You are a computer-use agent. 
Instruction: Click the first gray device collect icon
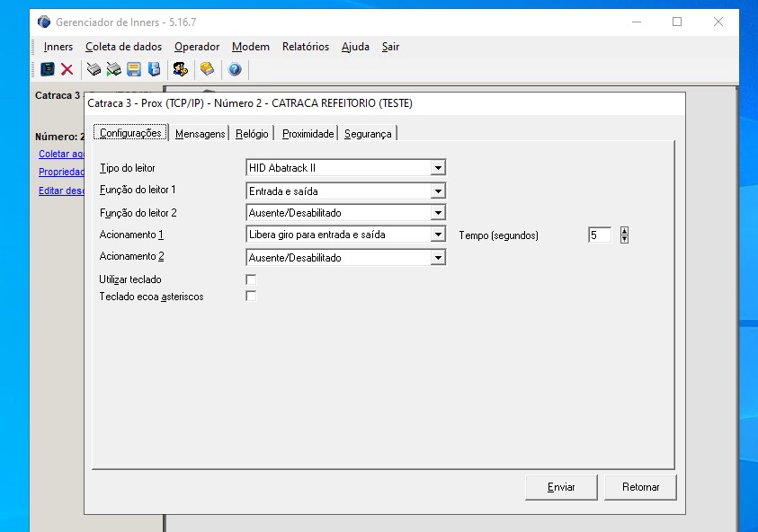coord(94,69)
